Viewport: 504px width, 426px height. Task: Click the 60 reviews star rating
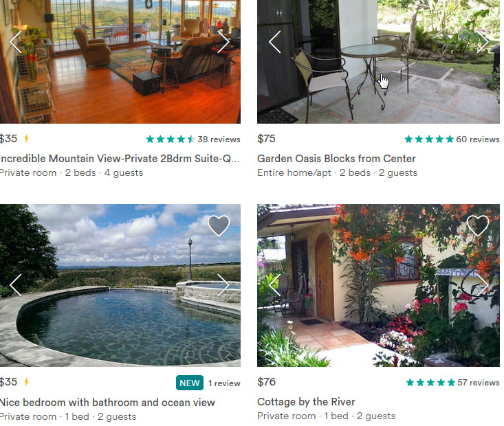click(452, 139)
